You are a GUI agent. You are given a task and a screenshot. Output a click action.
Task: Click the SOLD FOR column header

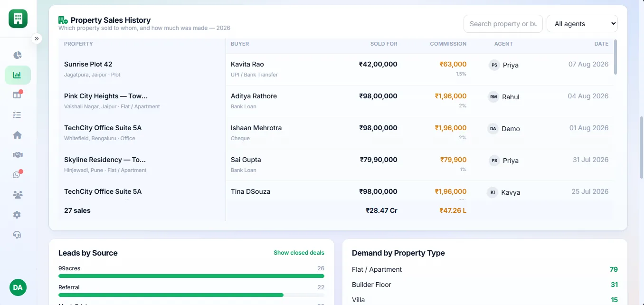(384, 44)
